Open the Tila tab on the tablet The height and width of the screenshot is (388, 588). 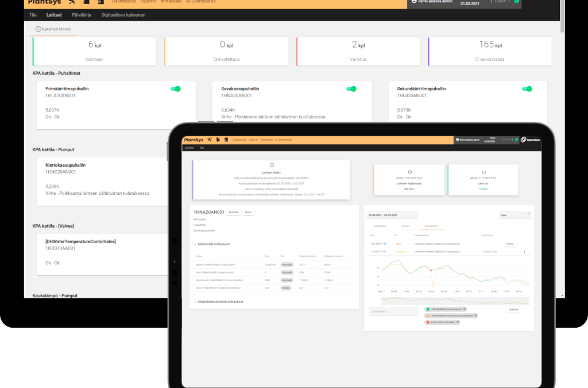(202, 148)
